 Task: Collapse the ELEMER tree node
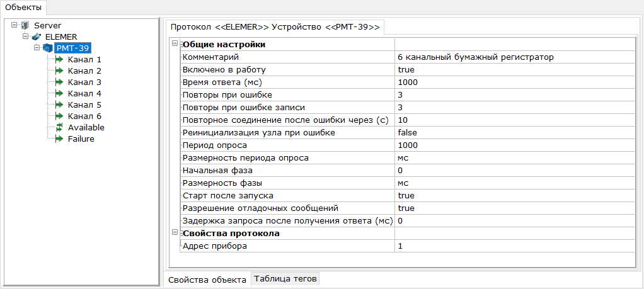point(25,36)
